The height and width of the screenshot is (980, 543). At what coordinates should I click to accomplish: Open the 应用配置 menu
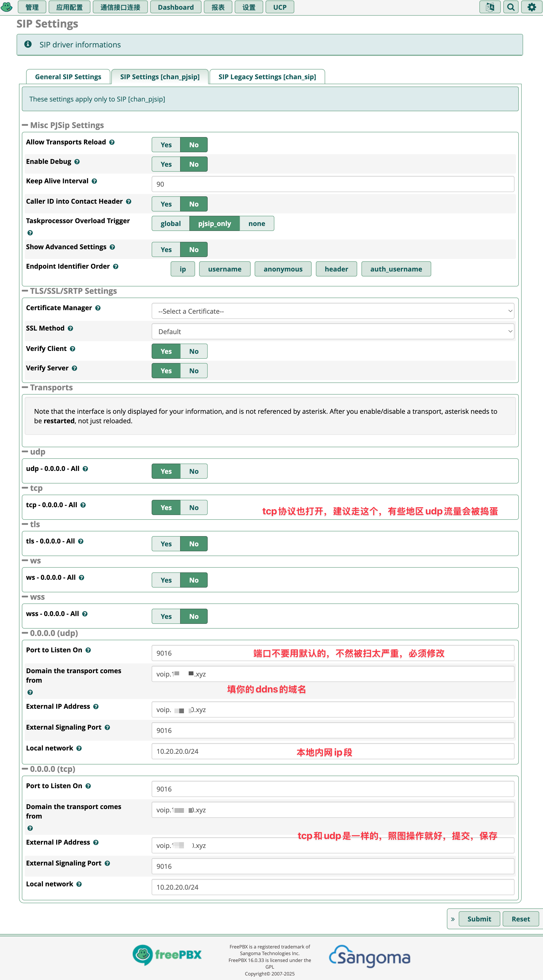[x=69, y=7]
